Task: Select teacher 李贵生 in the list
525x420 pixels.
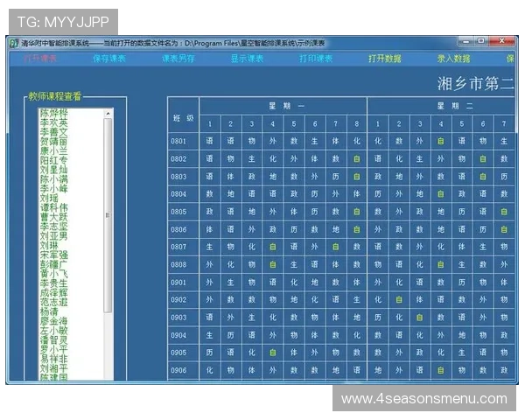Action: 53,283
